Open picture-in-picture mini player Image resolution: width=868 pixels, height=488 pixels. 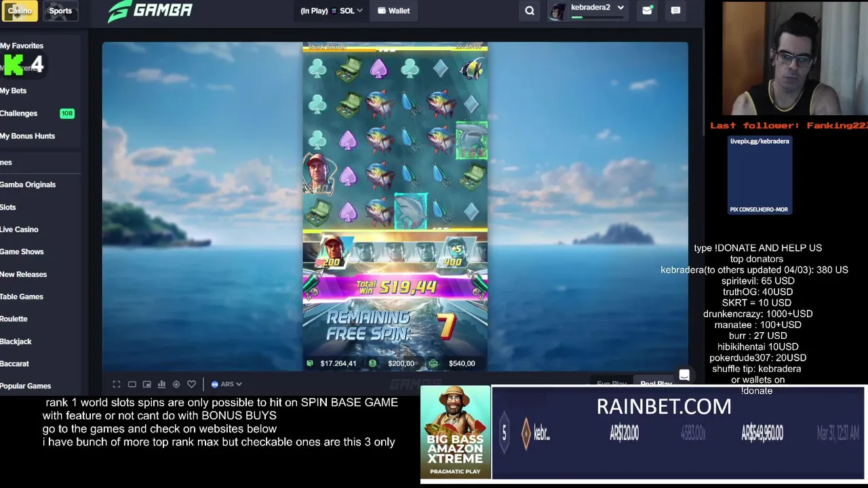click(146, 384)
